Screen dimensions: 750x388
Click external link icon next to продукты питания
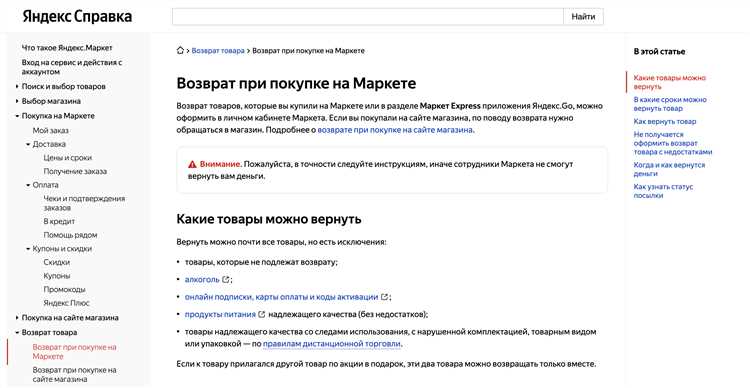pyautogui.click(x=262, y=314)
